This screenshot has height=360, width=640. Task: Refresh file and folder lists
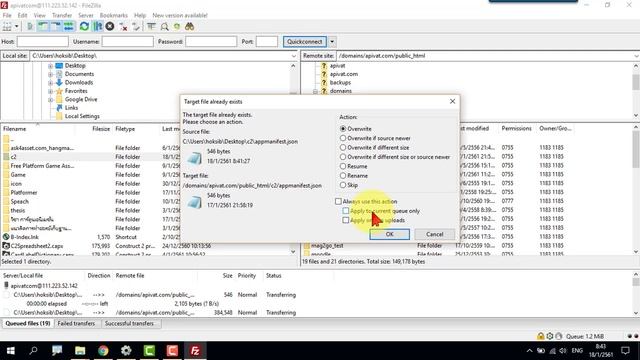point(84,27)
